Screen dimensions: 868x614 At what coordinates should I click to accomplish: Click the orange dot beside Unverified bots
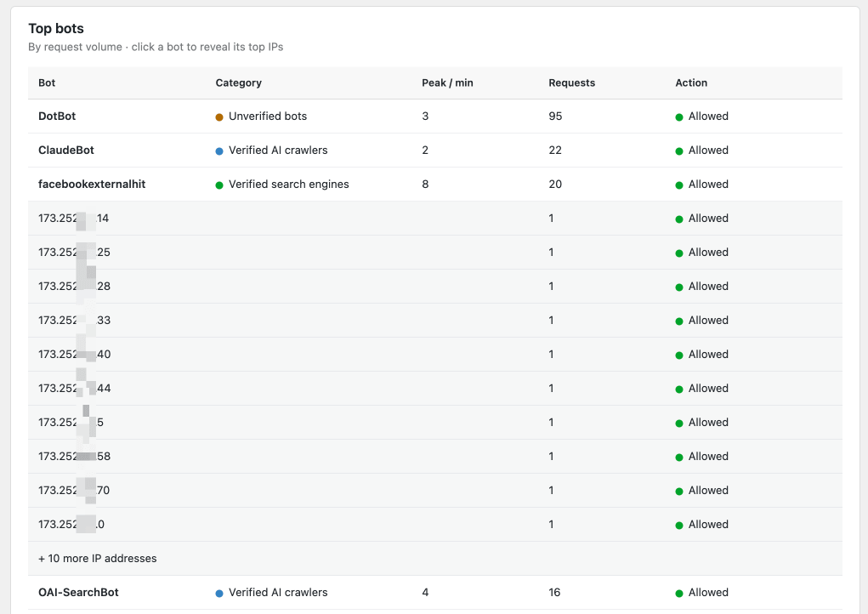coord(219,117)
